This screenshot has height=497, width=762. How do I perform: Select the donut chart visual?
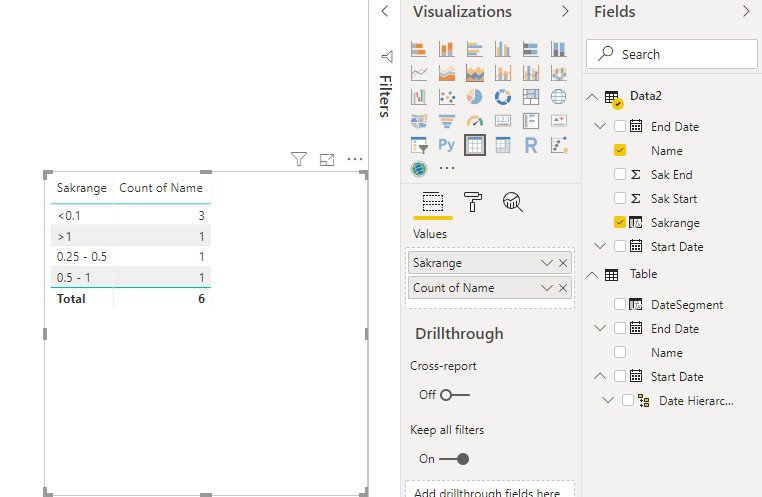pos(502,97)
